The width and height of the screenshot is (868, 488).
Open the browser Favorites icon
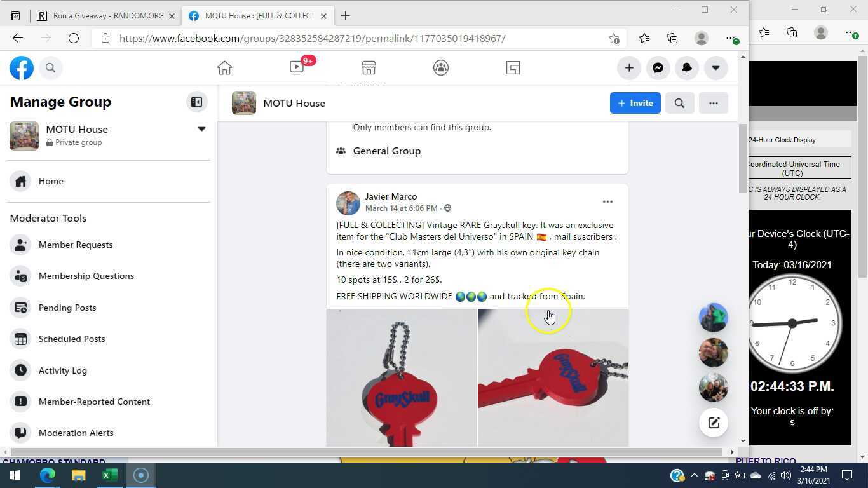(x=644, y=38)
